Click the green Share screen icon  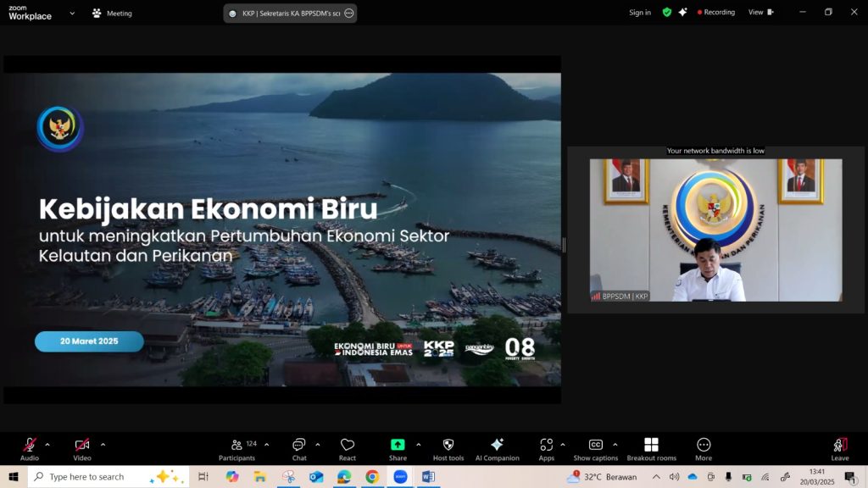click(x=398, y=446)
